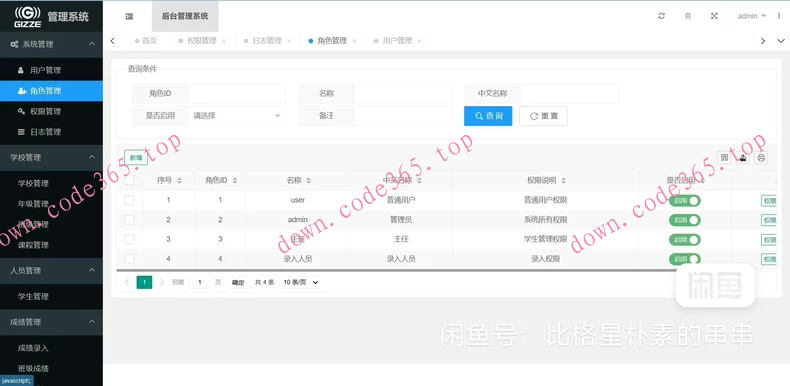The width and height of the screenshot is (790, 386).
Task: Open the vertical dots more menu
Action: pyautogui.click(x=779, y=16)
